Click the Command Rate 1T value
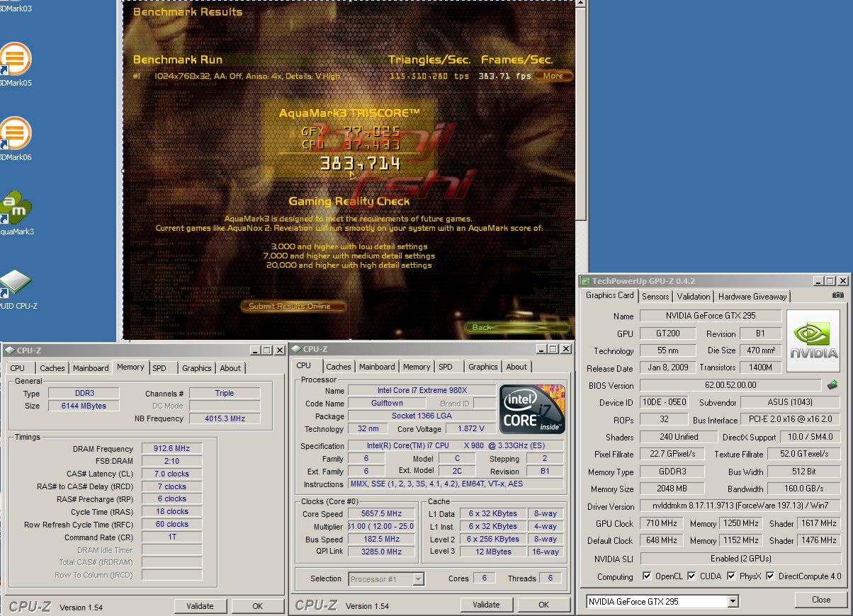The height and width of the screenshot is (616, 853). tap(171, 538)
